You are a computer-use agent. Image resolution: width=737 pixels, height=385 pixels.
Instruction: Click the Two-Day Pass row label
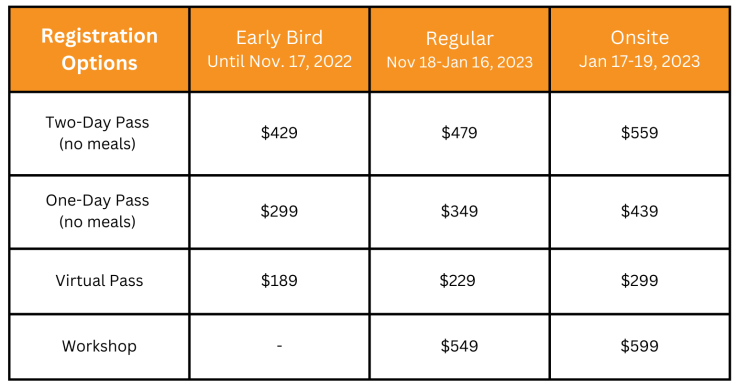97,133
